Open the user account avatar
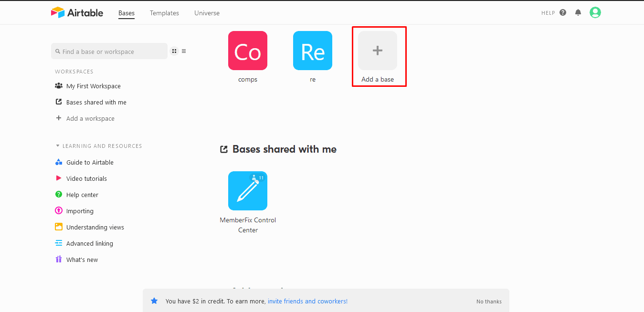 [x=595, y=13]
